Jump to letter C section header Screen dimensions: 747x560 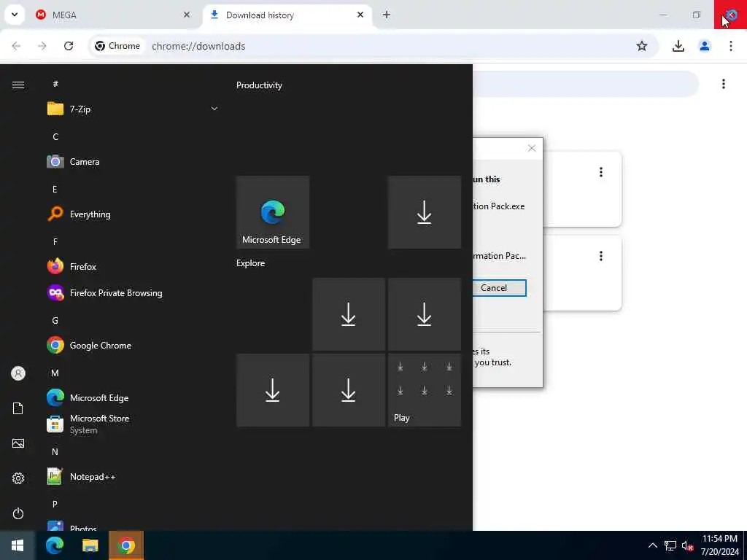55,136
